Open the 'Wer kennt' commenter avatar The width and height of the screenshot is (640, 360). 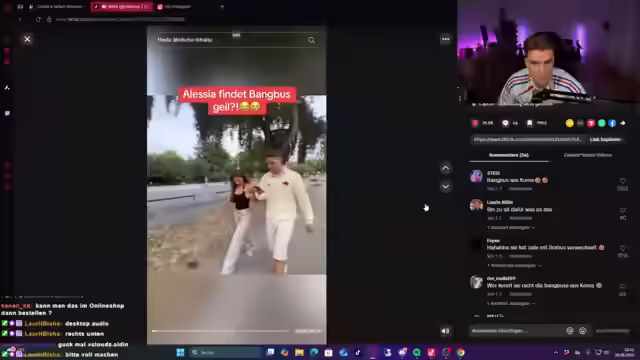[476, 282]
